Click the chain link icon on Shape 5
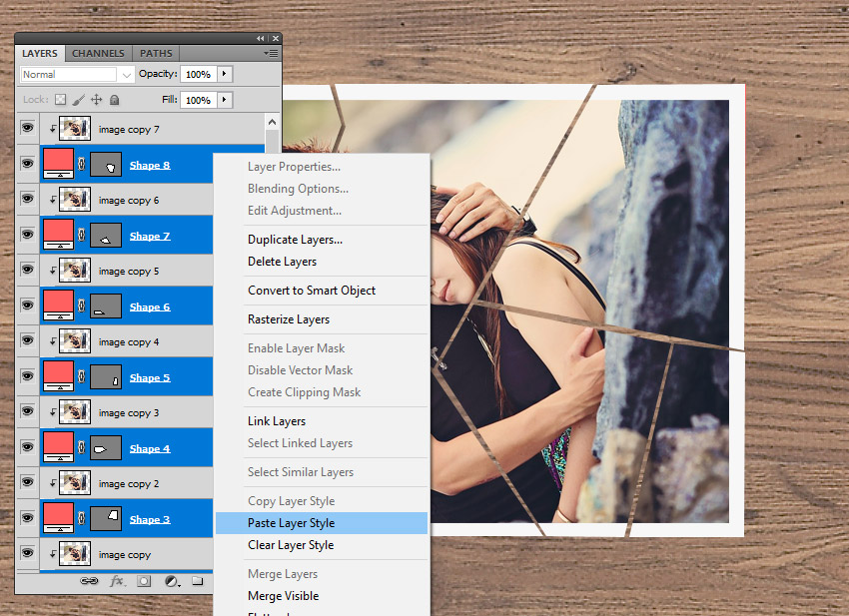849x616 pixels. click(81, 376)
